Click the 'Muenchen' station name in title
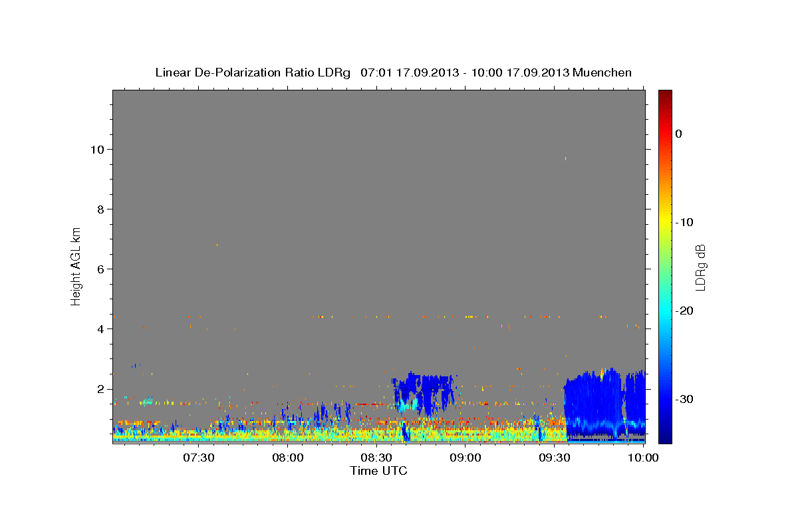 pos(602,72)
